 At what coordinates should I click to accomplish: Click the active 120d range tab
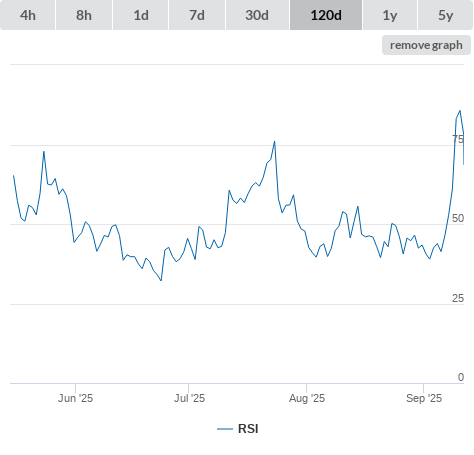(326, 15)
